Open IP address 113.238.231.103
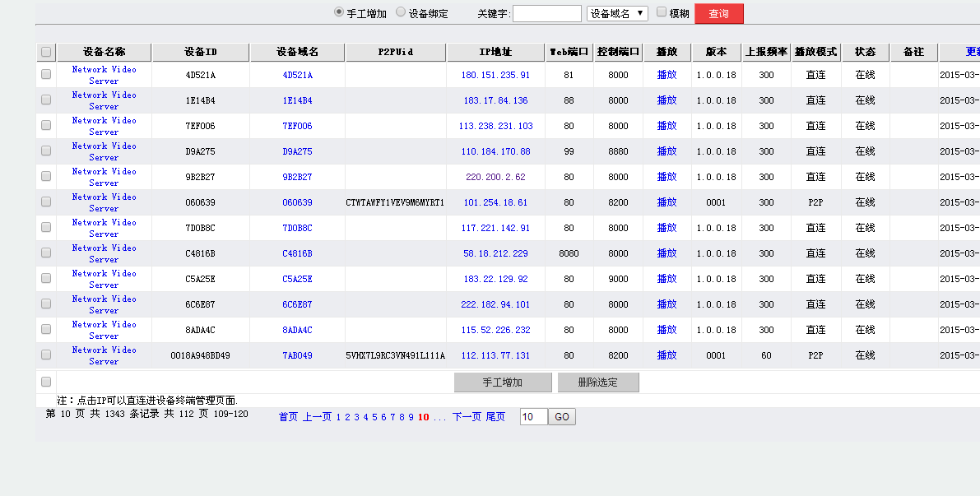Screen dimensions: 980x496 (495, 126)
